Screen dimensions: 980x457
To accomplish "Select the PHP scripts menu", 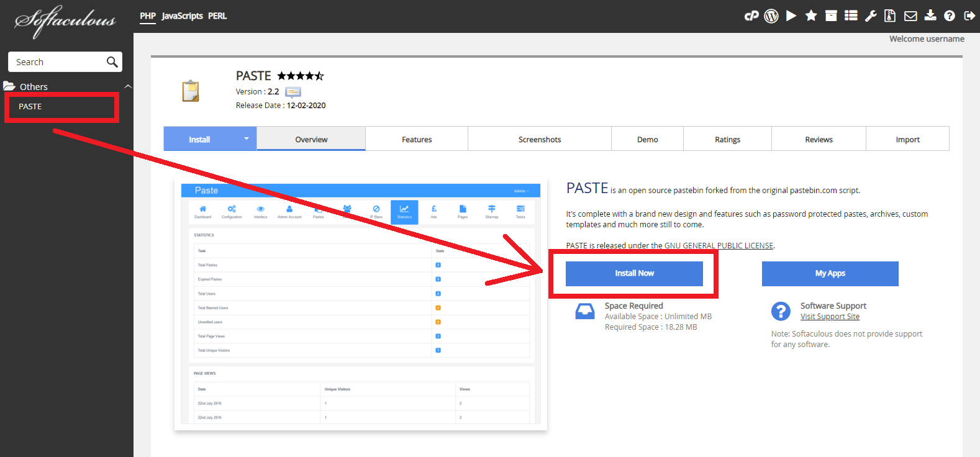I will pyautogui.click(x=148, y=16).
